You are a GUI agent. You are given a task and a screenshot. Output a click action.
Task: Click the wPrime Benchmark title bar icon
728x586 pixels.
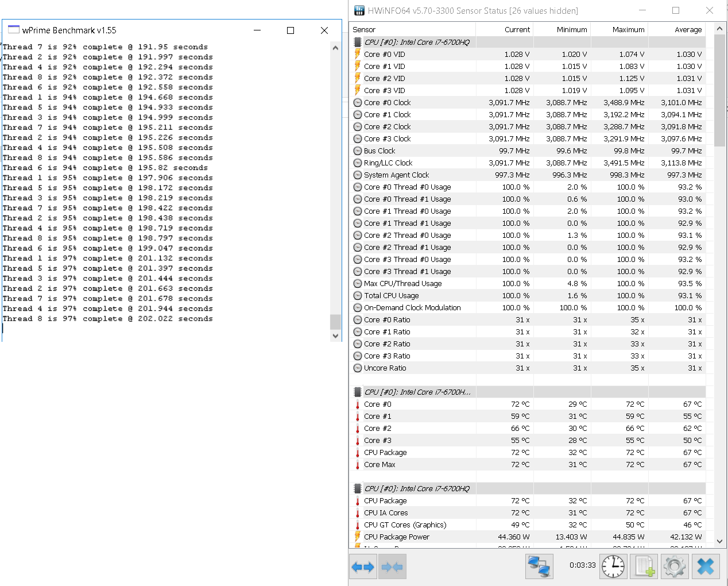[14, 30]
